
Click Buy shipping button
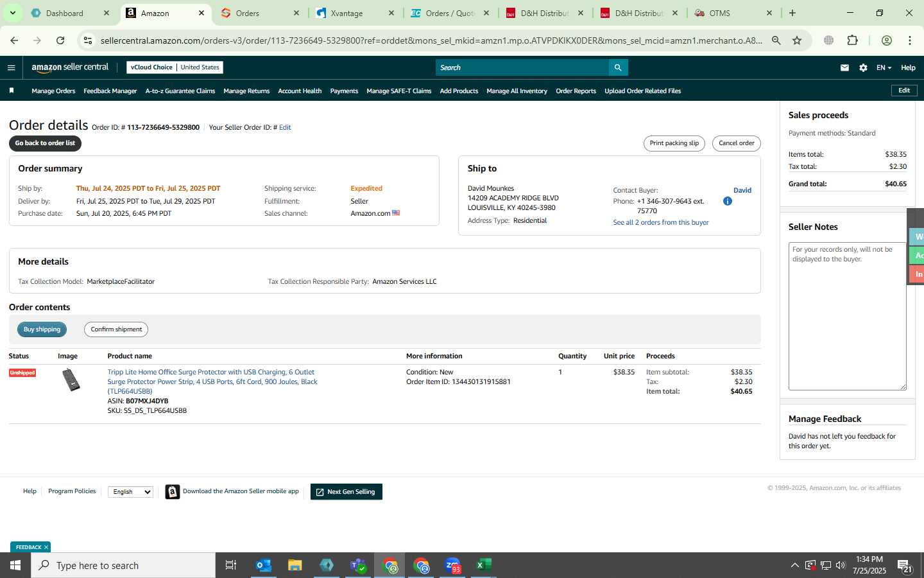click(x=42, y=329)
